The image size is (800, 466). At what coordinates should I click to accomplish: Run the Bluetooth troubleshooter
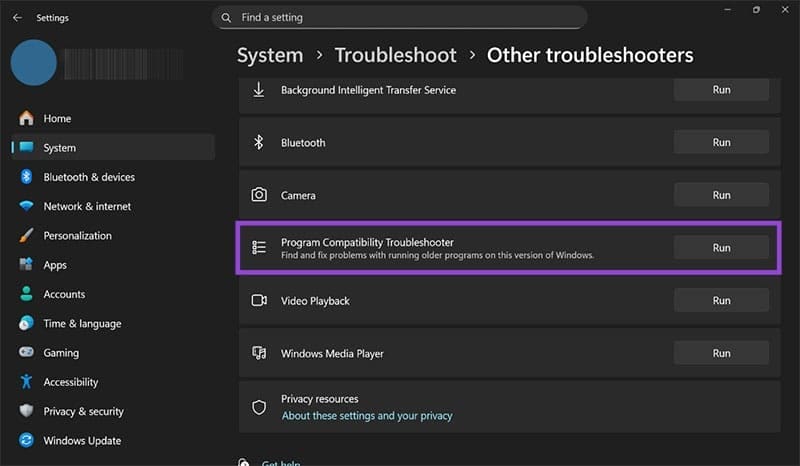[x=721, y=142]
